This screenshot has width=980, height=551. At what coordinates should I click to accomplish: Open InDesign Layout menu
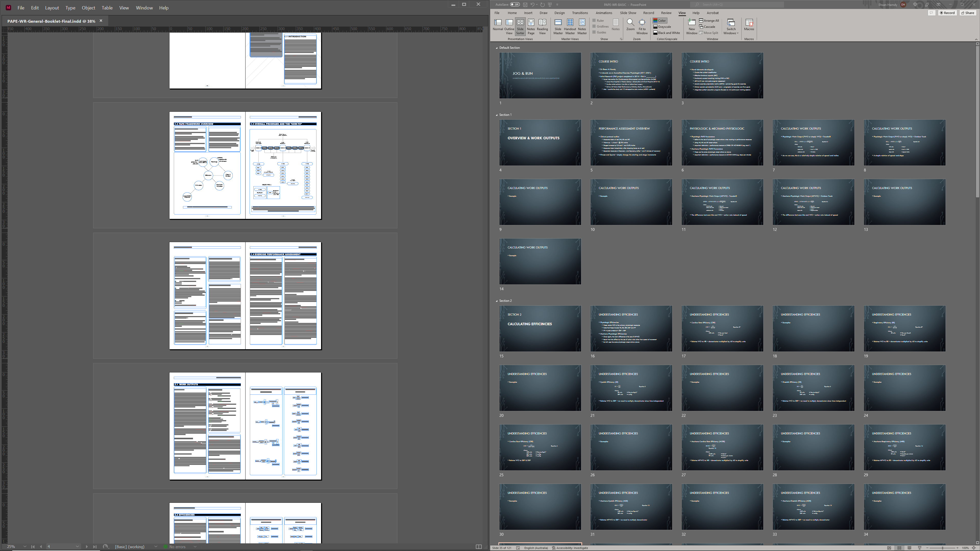(x=52, y=8)
